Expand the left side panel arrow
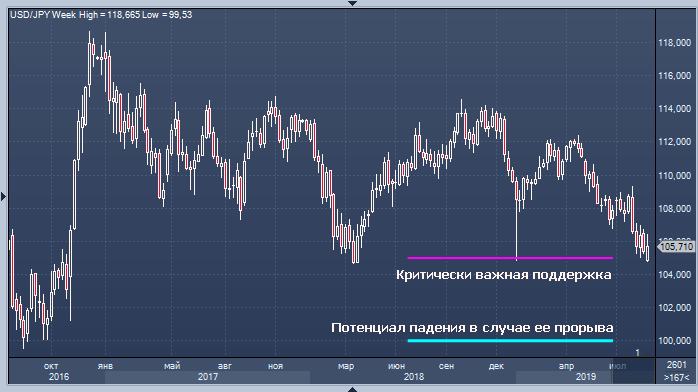 (x=3, y=196)
